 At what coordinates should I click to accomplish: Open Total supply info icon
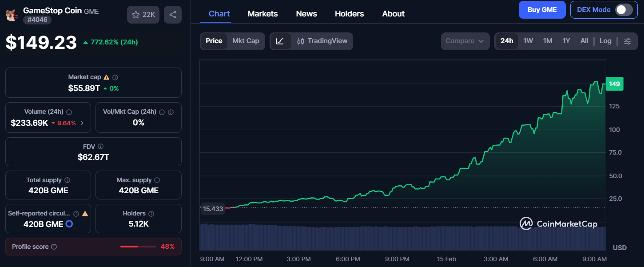pos(68,180)
